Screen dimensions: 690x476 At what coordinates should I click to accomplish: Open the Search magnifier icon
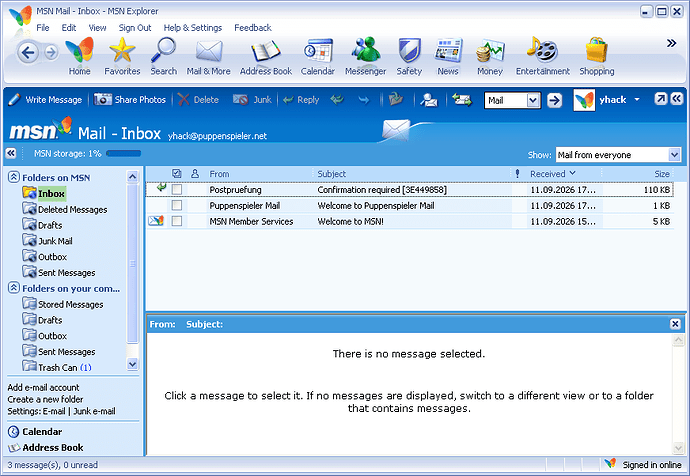click(163, 50)
